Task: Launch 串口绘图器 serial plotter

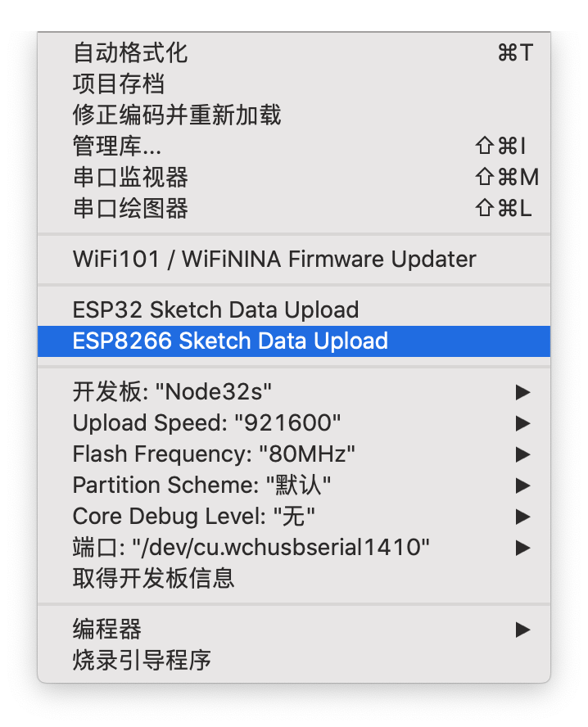Action: point(293,208)
